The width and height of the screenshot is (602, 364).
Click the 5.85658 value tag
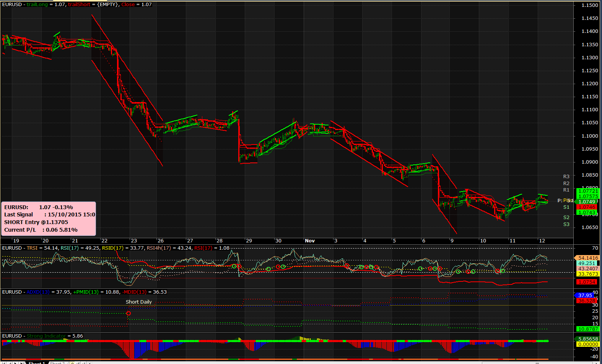[587, 339]
